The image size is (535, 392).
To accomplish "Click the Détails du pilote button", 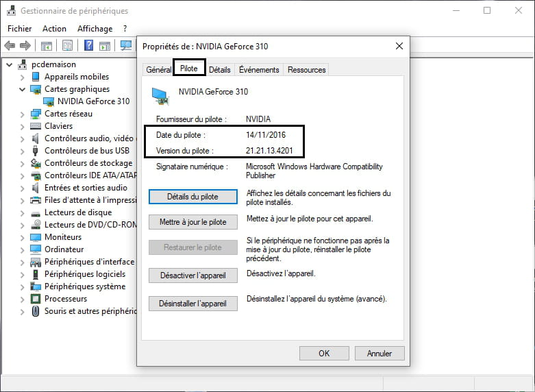I will point(193,197).
